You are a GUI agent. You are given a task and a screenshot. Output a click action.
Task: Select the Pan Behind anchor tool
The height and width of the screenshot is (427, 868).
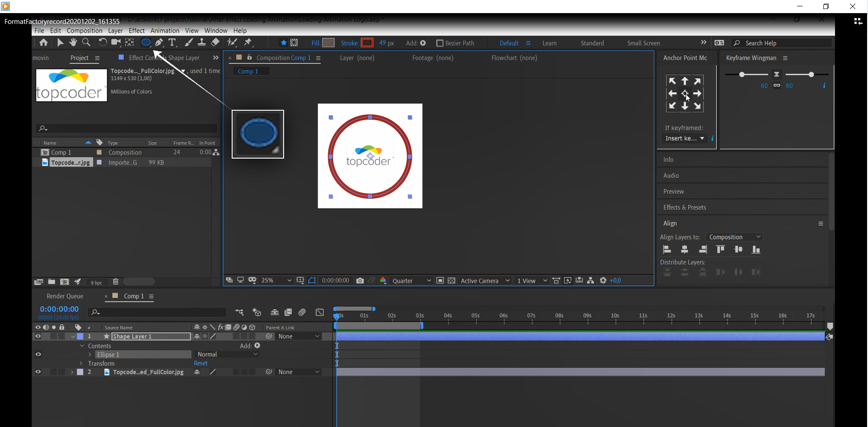[129, 42]
